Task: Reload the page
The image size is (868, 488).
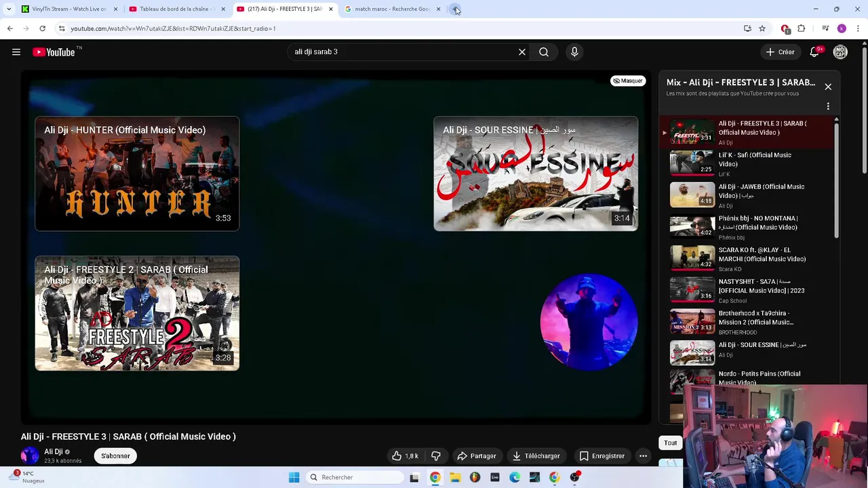Action: (42, 28)
